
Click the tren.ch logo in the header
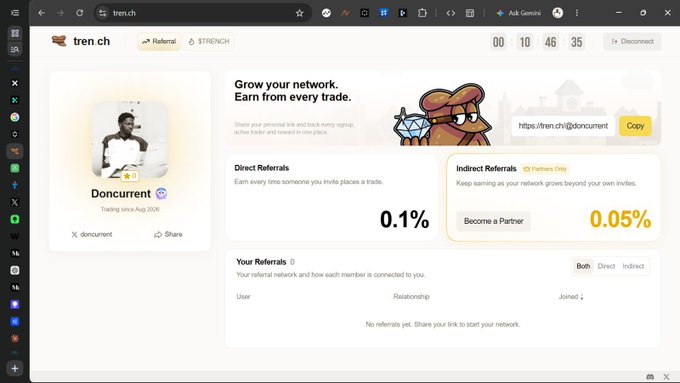(x=81, y=41)
